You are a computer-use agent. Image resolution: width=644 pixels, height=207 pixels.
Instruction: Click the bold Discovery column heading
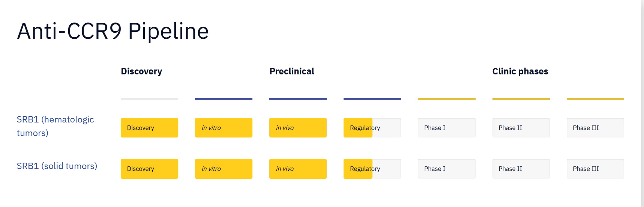coord(141,71)
